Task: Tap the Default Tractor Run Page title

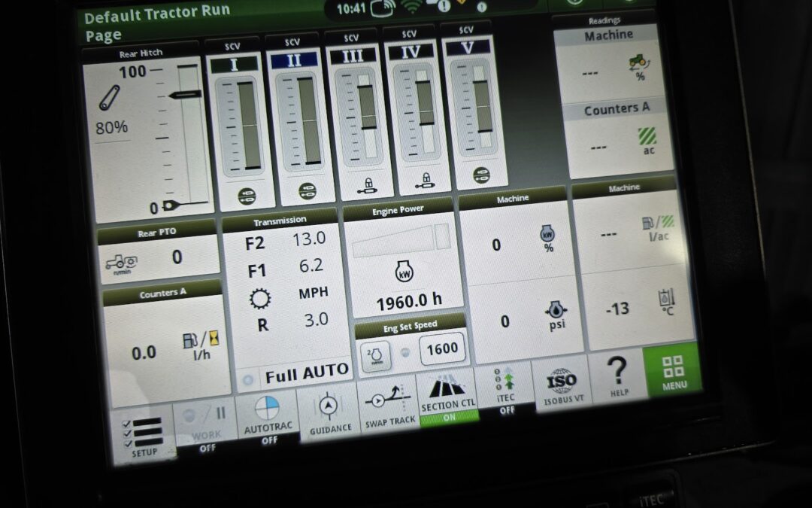Action: point(156,23)
